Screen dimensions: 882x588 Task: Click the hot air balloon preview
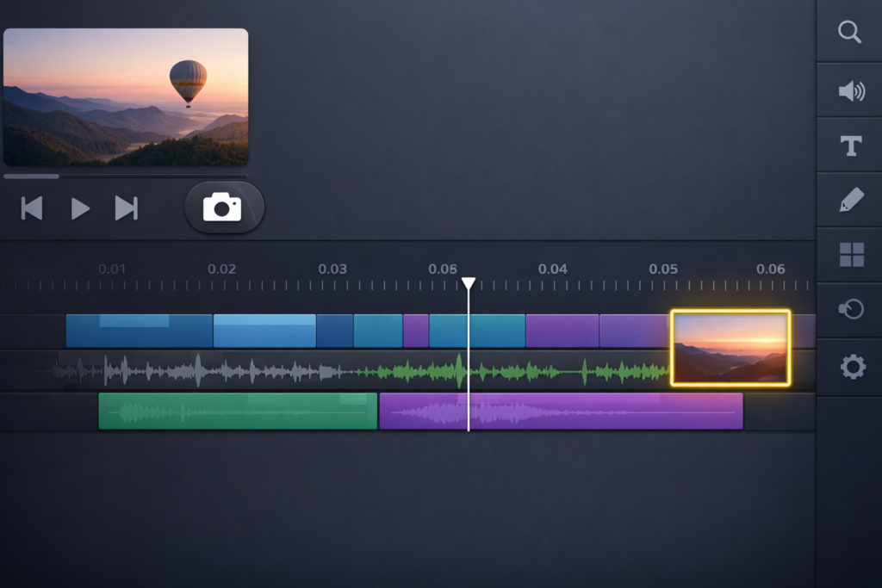click(x=126, y=96)
